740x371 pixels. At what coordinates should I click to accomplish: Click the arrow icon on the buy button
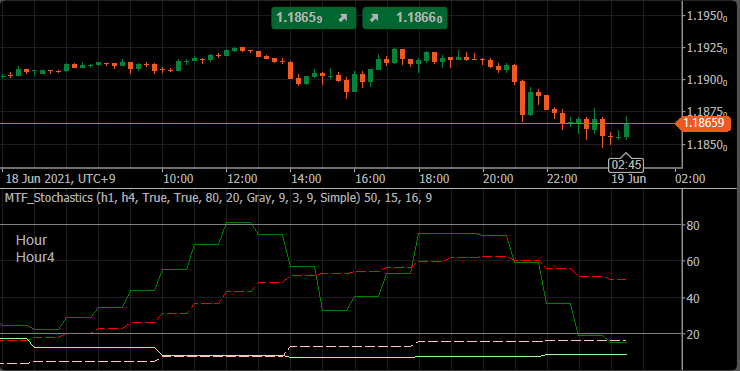pyautogui.click(x=374, y=18)
